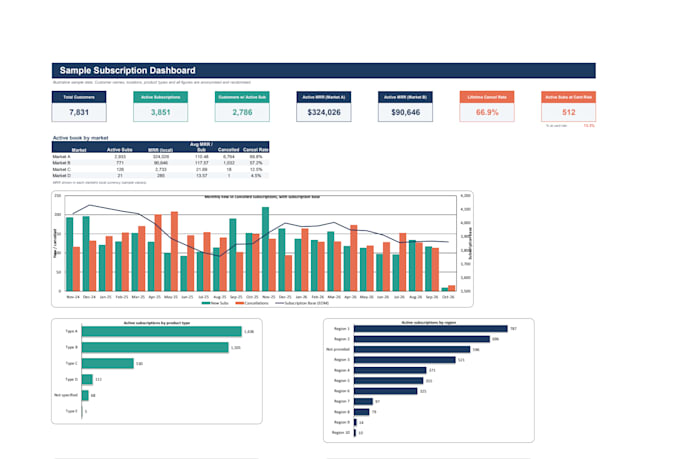The height and width of the screenshot is (459, 680).
Task: Select the Market A table row label
Action: point(62,157)
